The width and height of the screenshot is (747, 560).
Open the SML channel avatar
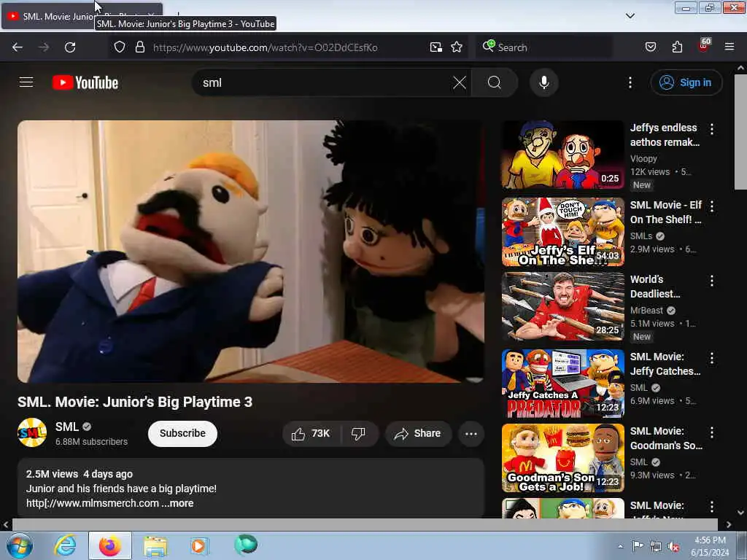(32, 432)
